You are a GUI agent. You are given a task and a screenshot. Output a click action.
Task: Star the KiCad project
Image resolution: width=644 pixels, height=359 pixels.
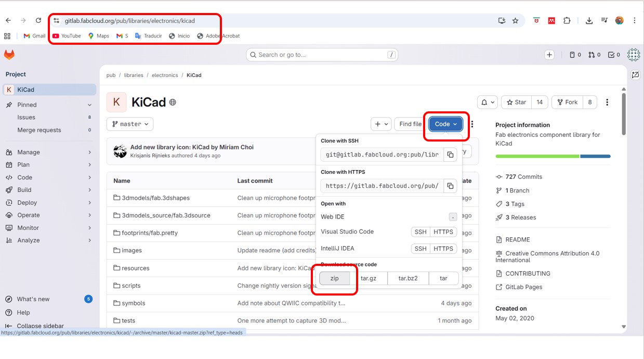coord(516,102)
